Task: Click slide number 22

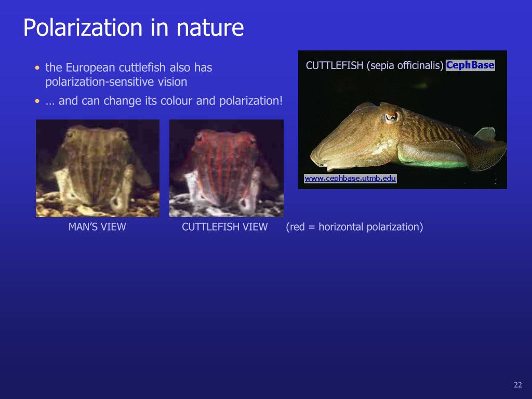Action: point(518,385)
